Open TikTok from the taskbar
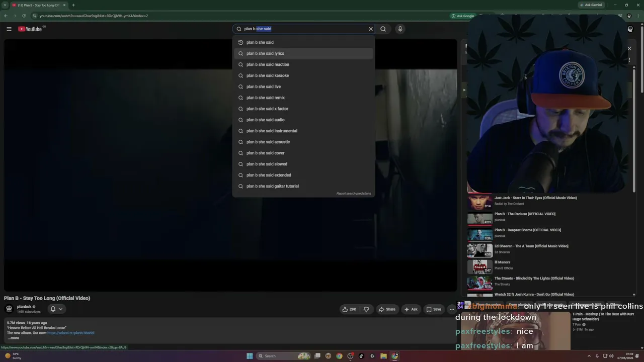 pos(361,356)
